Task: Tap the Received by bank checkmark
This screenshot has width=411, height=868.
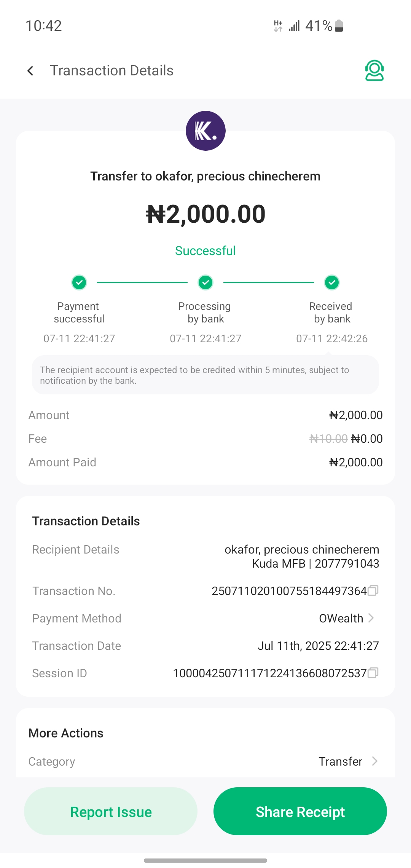Action: 332,282
